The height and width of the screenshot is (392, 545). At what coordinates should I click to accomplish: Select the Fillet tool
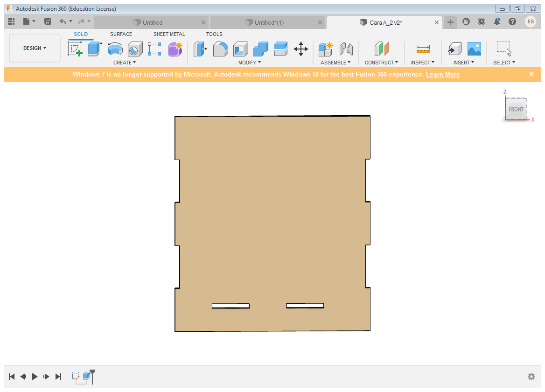(220, 49)
